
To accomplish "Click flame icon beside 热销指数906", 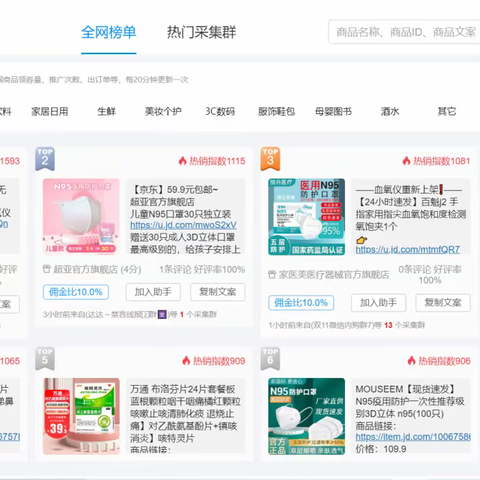I will [412, 360].
